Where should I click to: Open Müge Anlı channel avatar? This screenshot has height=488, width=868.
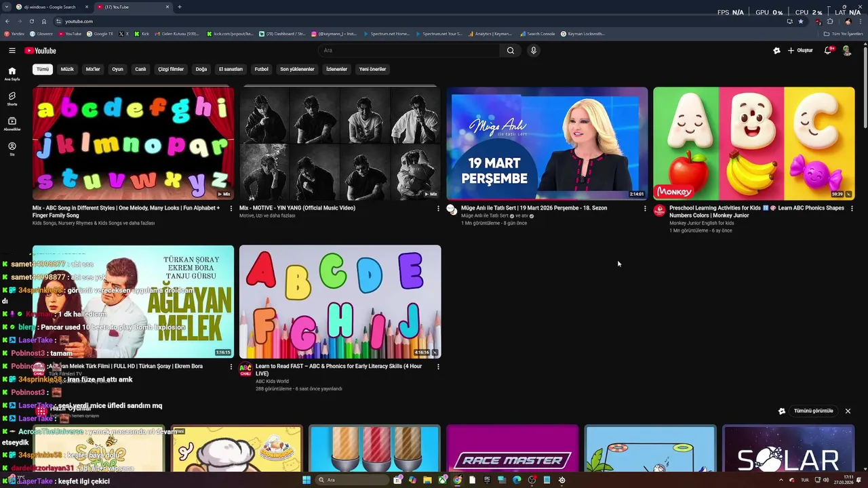click(452, 209)
